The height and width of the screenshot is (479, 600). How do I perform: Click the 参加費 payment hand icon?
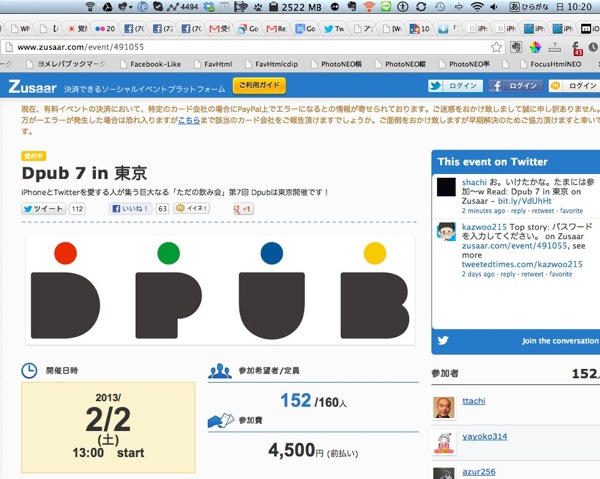coord(221,420)
